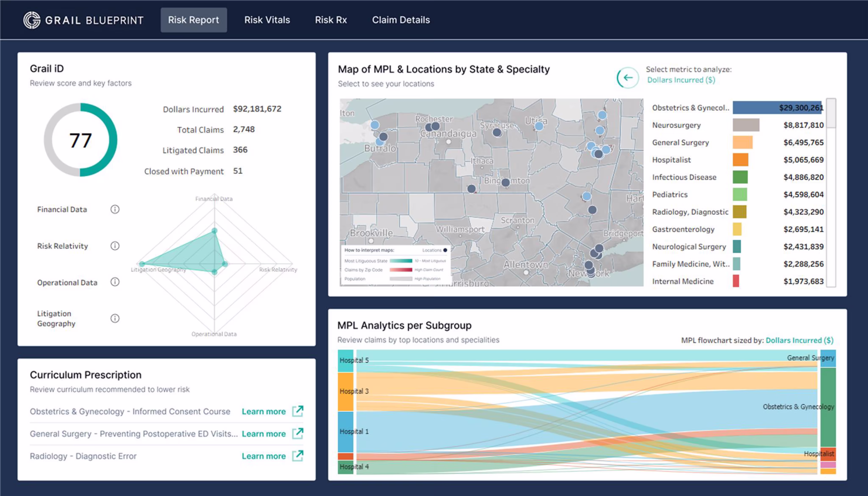The width and height of the screenshot is (868, 496).
Task: Open the info icon beside Financial Data
Action: 115,209
